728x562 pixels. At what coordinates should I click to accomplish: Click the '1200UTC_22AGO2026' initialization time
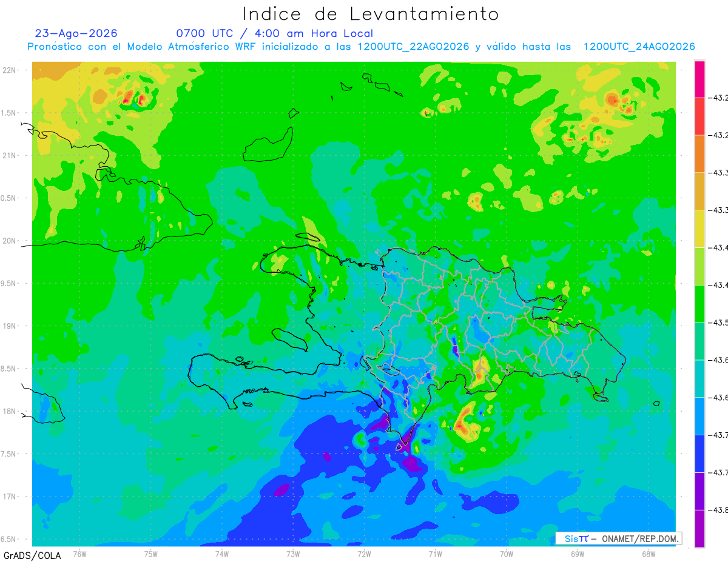pos(413,47)
